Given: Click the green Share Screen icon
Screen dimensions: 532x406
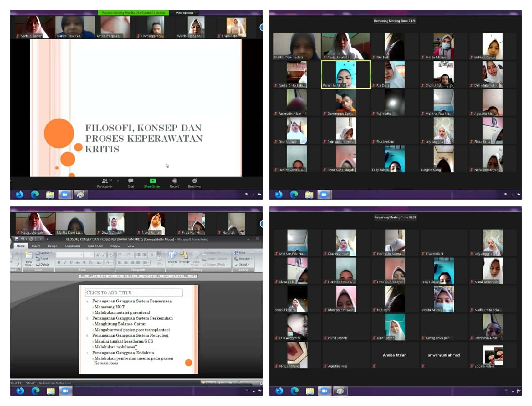Looking at the screenshot, I should click(152, 181).
